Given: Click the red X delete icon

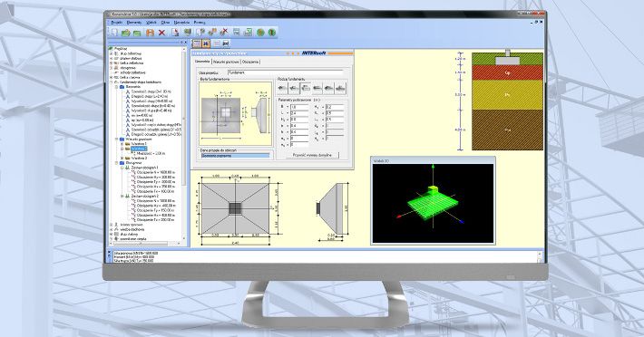Looking at the screenshot, I should (x=161, y=32).
